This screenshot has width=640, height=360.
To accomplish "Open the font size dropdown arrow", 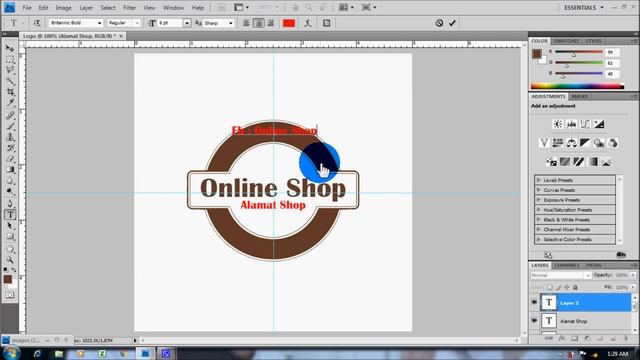I will pos(187,23).
